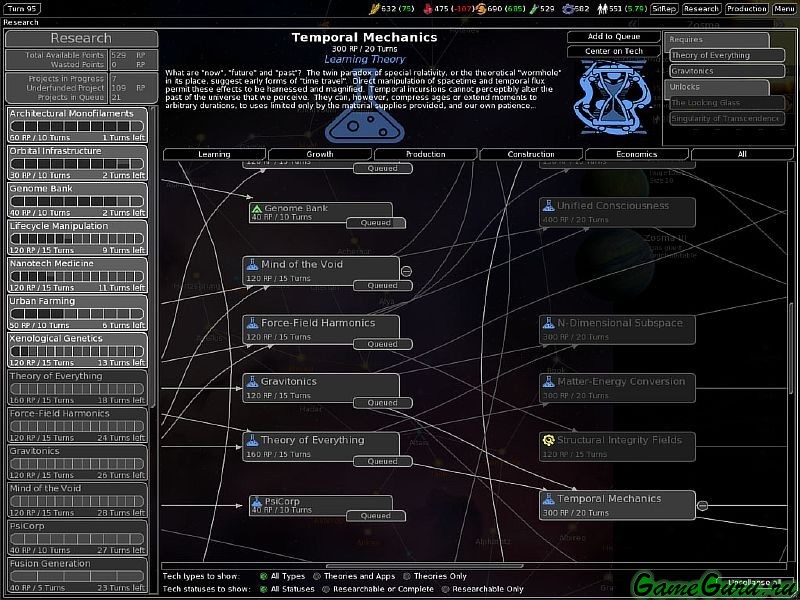Select Researchable or Complete radio button
Screen dimensions: 800x600
(x=326, y=589)
